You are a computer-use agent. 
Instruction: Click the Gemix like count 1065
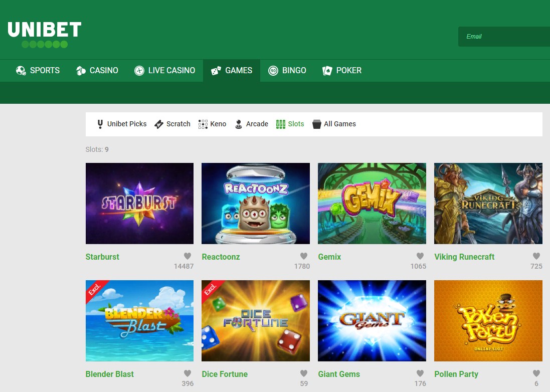point(419,266)
